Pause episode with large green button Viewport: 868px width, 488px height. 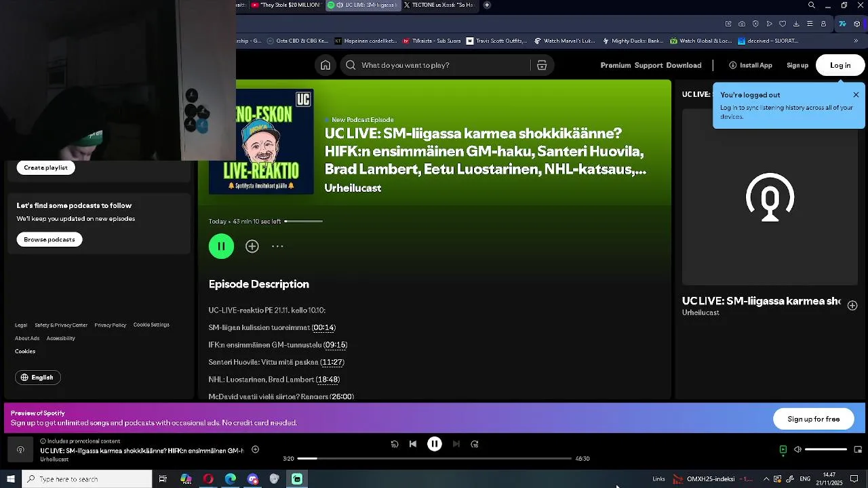click(221, 247)
